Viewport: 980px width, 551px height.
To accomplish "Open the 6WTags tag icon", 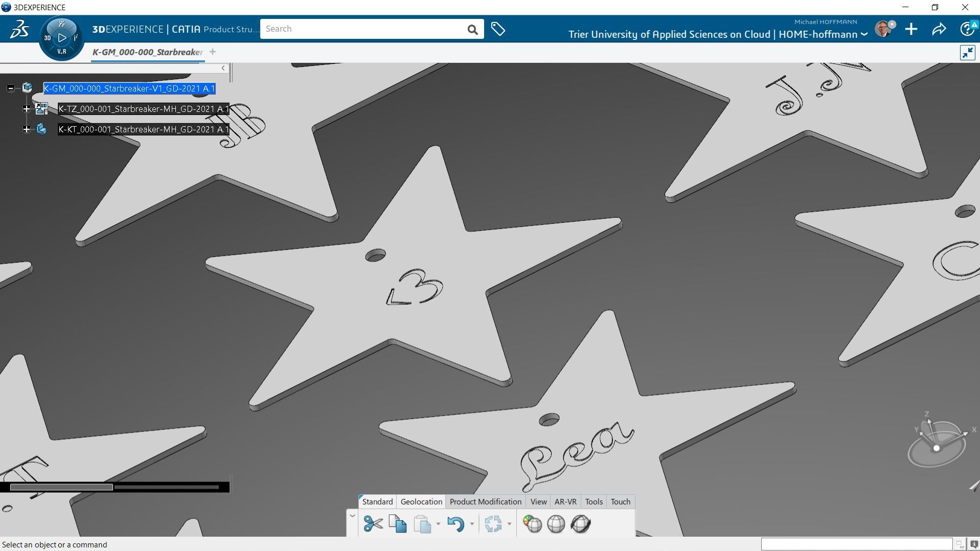I will [x=498, y=29].
